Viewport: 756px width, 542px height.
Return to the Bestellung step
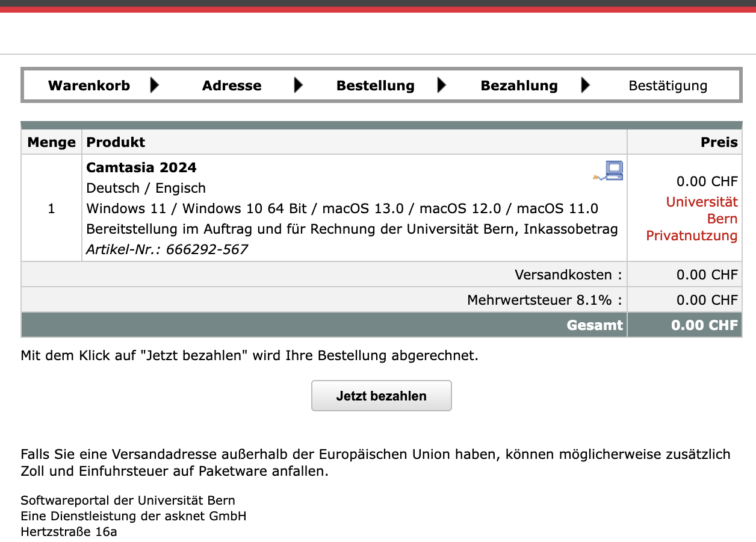(375, 86)
